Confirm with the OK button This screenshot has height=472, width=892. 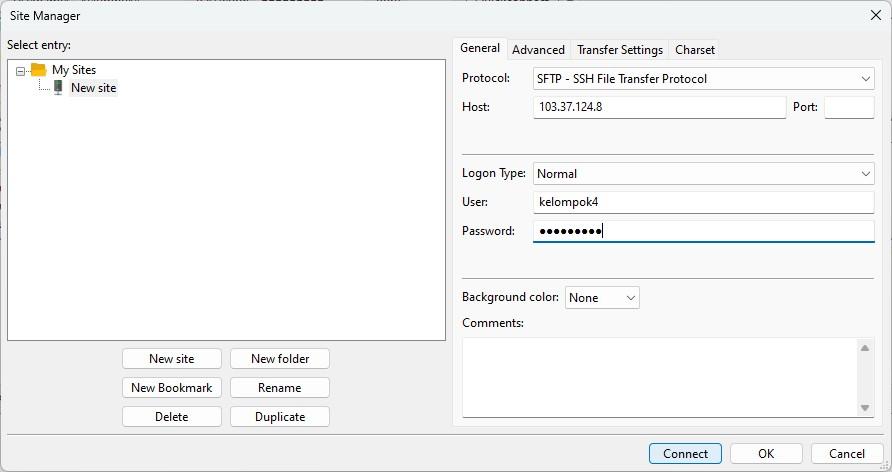[x=766, y=454]
